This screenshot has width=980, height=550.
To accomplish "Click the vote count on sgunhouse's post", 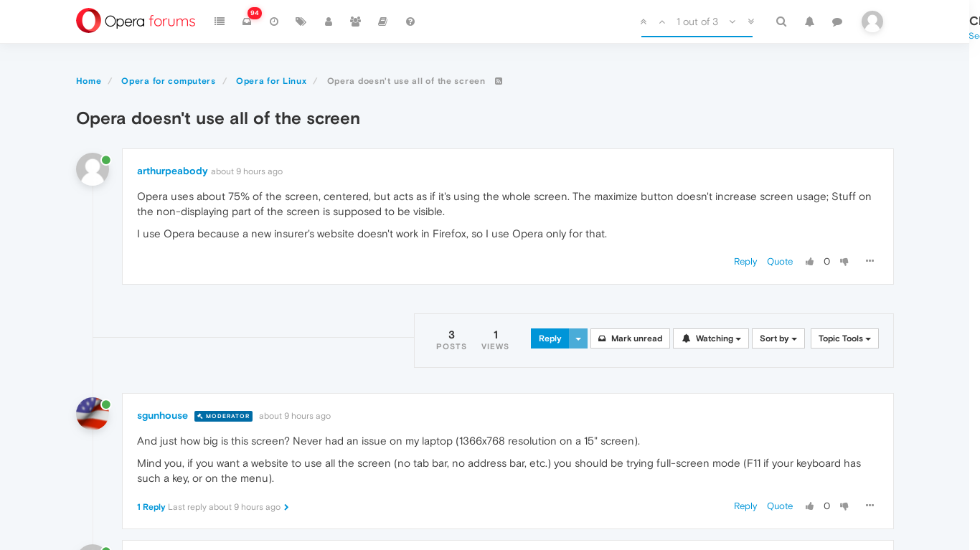I will [826, 506].
